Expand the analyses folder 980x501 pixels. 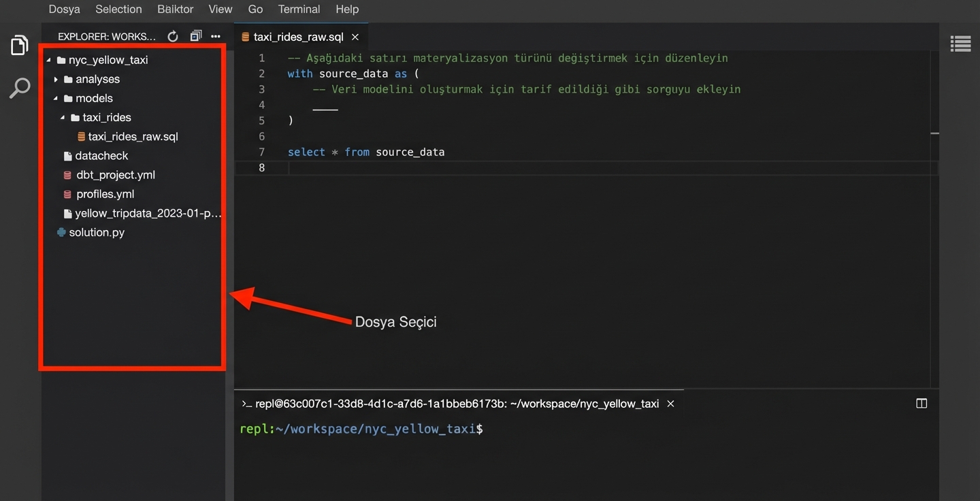click(97, 79)
